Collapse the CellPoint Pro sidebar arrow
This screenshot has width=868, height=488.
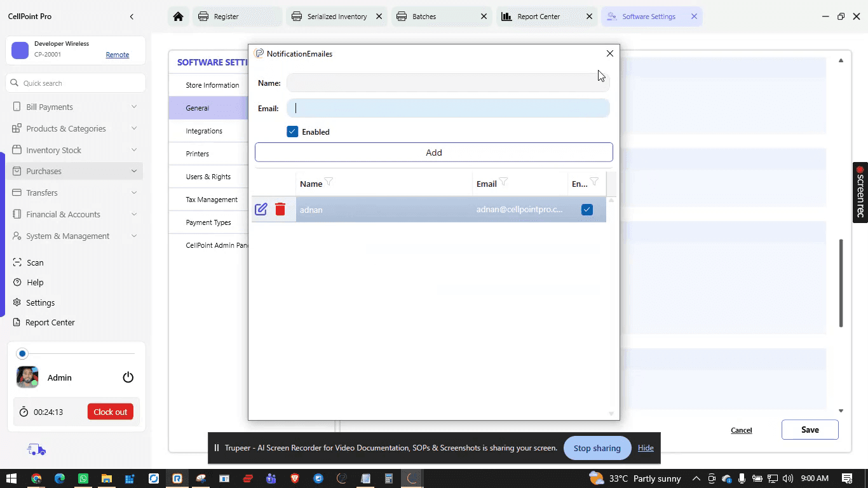pos(132,17)
